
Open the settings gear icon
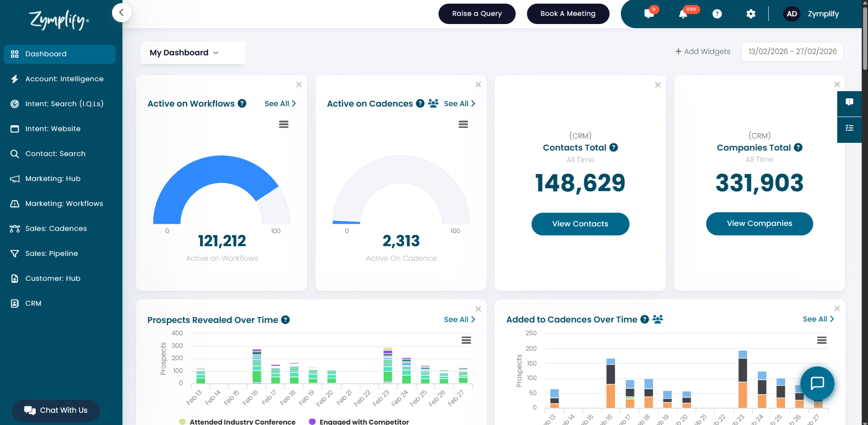pos(751,14)
